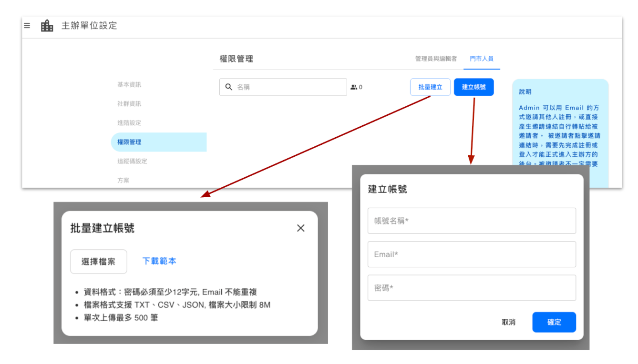Click the search magnifier icon
Image resolution: width=638 pixels, height=364 pixels.
229,87
